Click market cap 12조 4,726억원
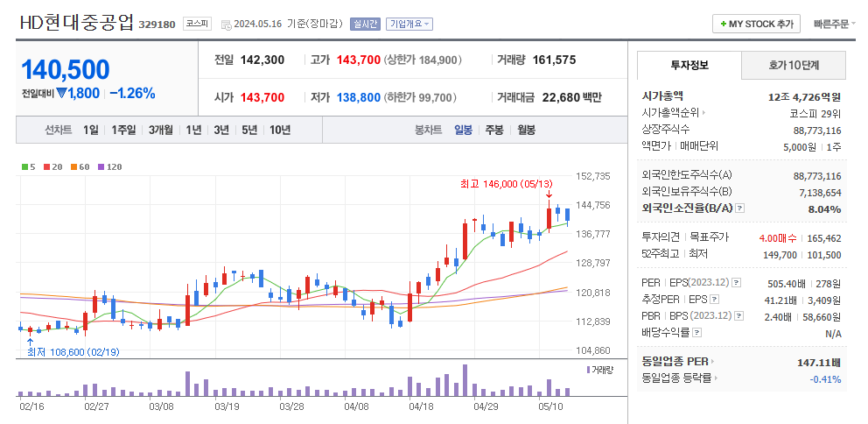The image size is (868, 424). (x=805, y=97)
